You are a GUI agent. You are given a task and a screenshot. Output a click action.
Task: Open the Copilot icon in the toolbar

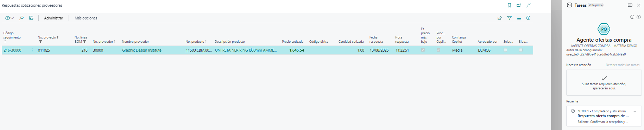pyautogui.click(x=7, y=18)
